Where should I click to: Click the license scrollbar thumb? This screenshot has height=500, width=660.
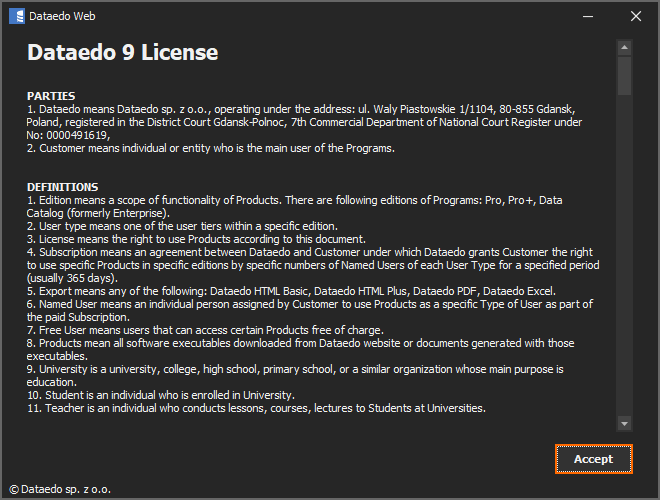coord(624,75)
